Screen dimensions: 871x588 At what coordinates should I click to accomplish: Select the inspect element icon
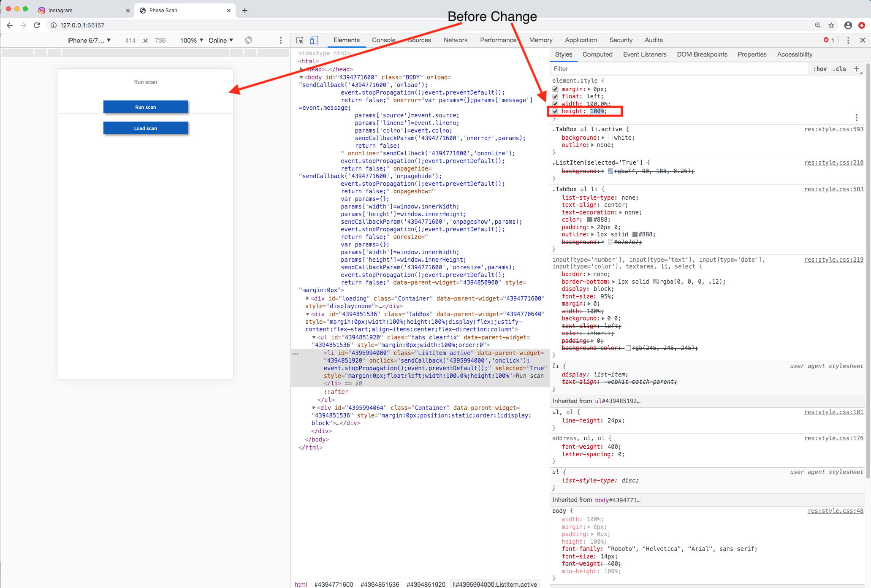(299, 40)
